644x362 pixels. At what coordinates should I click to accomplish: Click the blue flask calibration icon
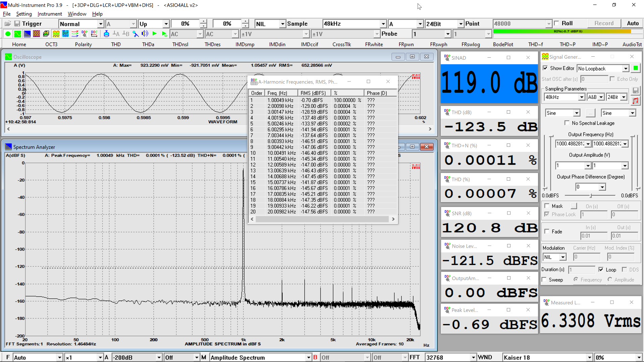pos(106,34)
